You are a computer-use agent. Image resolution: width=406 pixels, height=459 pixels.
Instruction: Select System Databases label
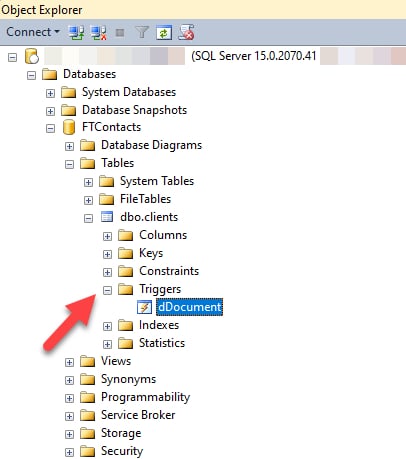(x=129, y=92)
